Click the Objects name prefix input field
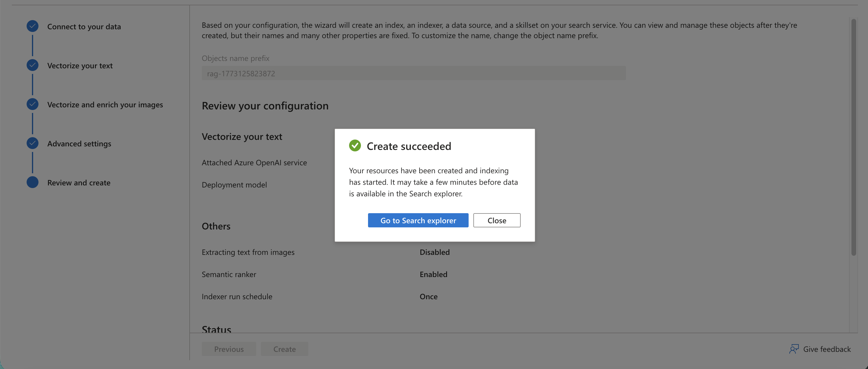 [x=413, y=73]
